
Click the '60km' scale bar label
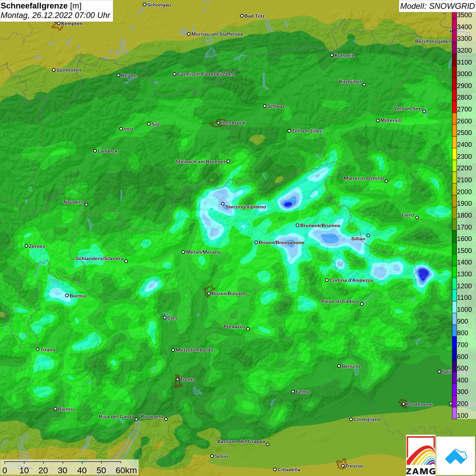[x=126, y=470]
